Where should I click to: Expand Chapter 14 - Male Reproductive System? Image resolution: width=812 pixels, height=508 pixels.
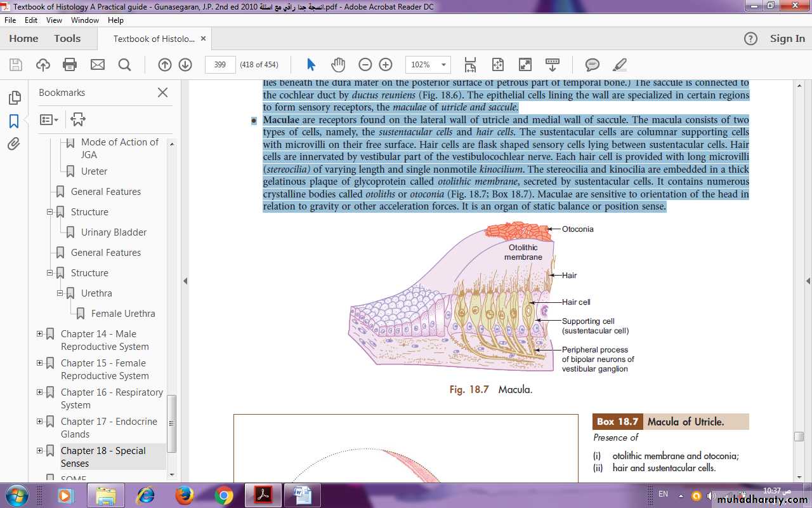point(39,334)
